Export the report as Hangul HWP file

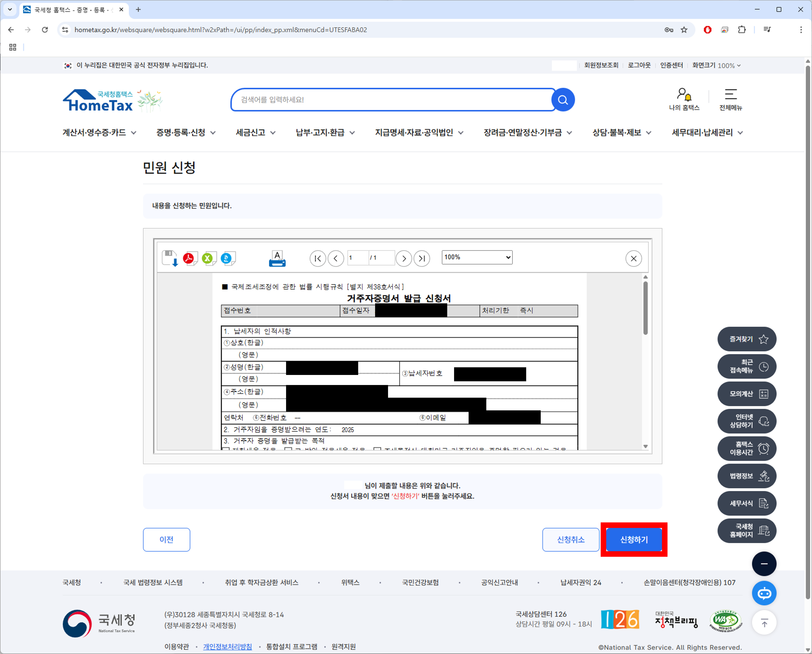point(227,258)
